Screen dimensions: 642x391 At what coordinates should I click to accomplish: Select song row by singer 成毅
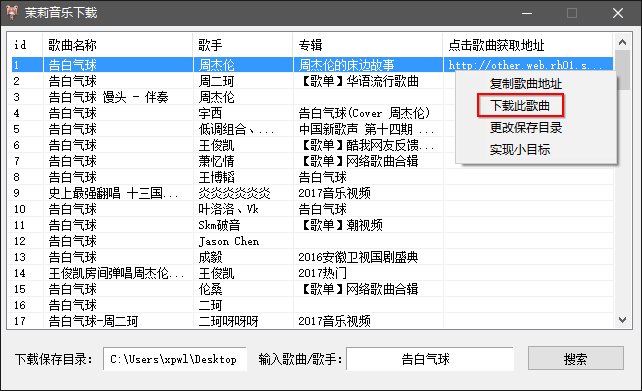[x=312, y=257]
